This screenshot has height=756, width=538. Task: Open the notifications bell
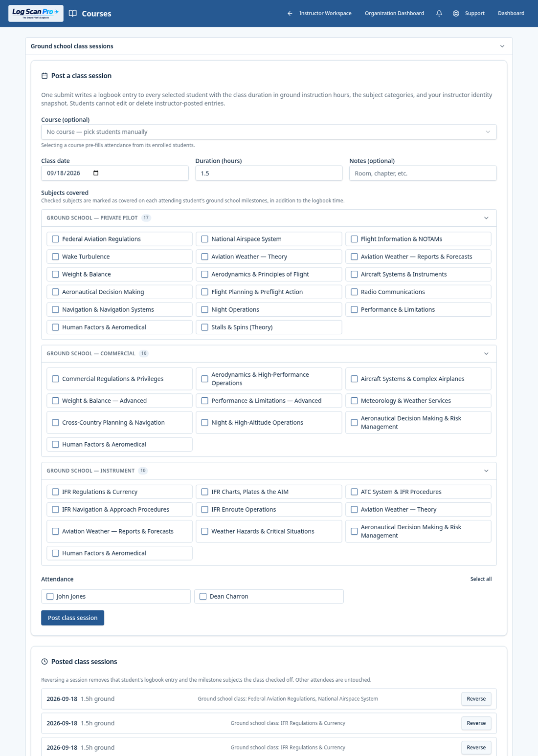pos(439,13)
